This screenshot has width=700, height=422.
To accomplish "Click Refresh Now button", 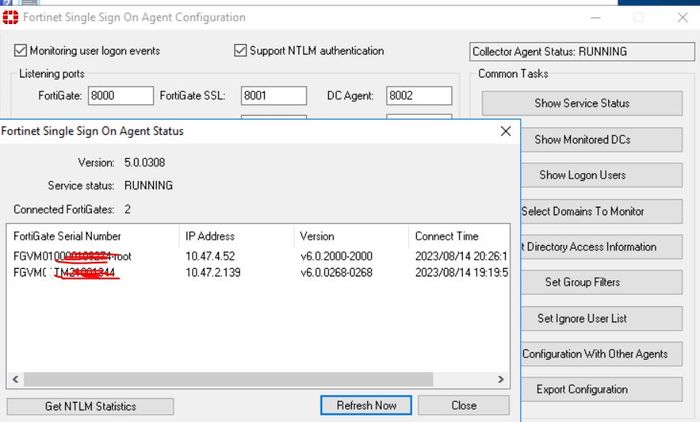I will coord(366,405).
